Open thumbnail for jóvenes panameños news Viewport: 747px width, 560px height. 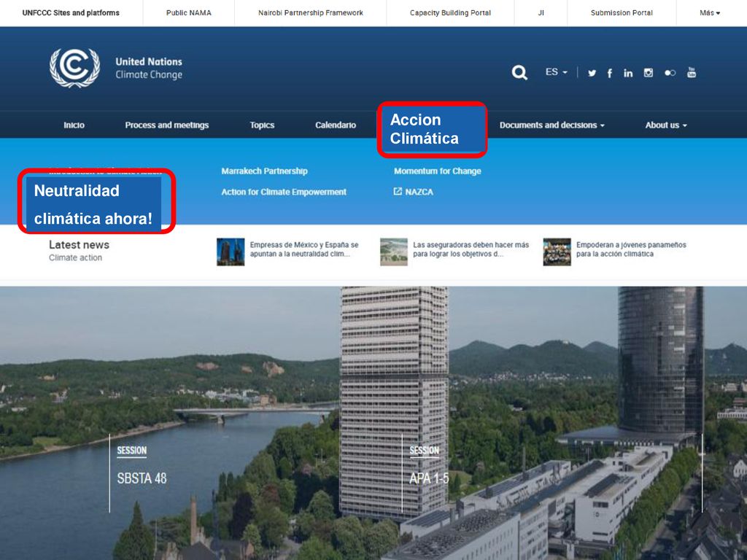click(x=557, y=252)
